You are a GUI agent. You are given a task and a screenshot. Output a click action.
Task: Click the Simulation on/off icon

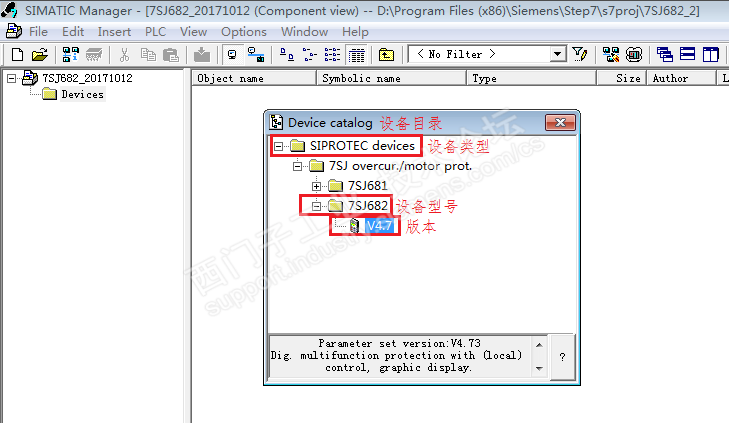click(x=634, y=55)
